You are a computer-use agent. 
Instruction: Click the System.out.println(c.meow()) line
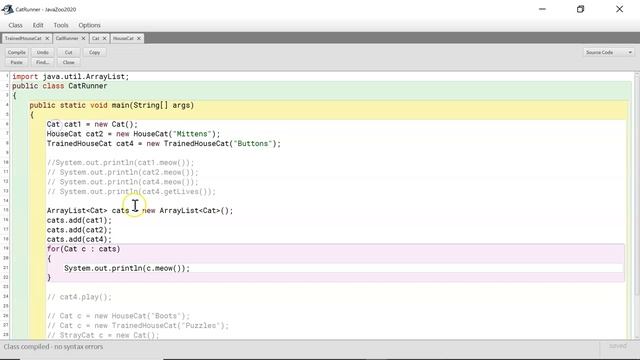pos(127,268)
